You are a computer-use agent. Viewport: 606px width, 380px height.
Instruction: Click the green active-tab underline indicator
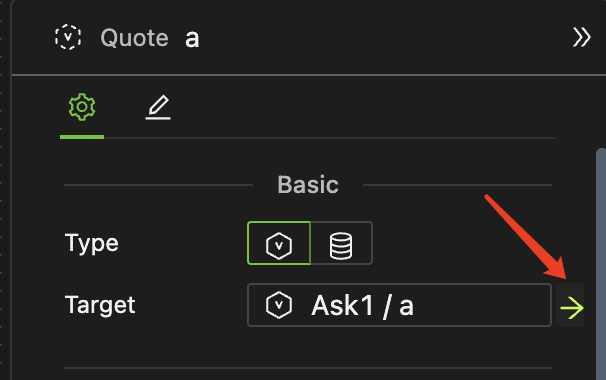[82, 137]
